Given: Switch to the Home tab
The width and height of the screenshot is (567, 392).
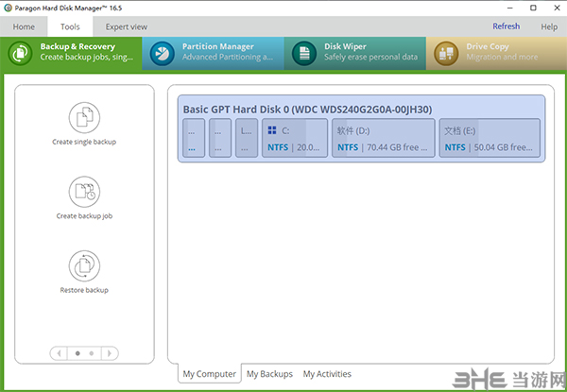Looking at the screenshot, I should [x=24, y=26].
